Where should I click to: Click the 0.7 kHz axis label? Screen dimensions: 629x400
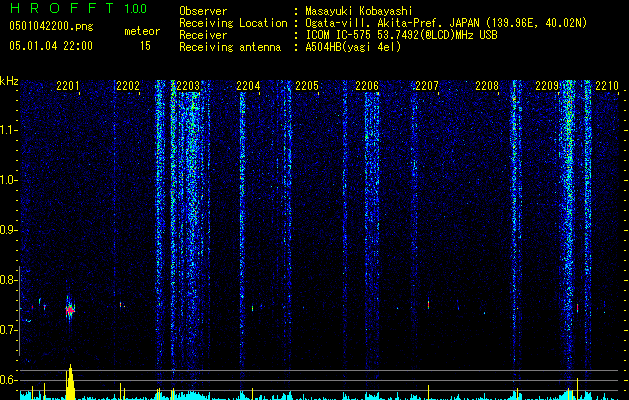point(8,330)
